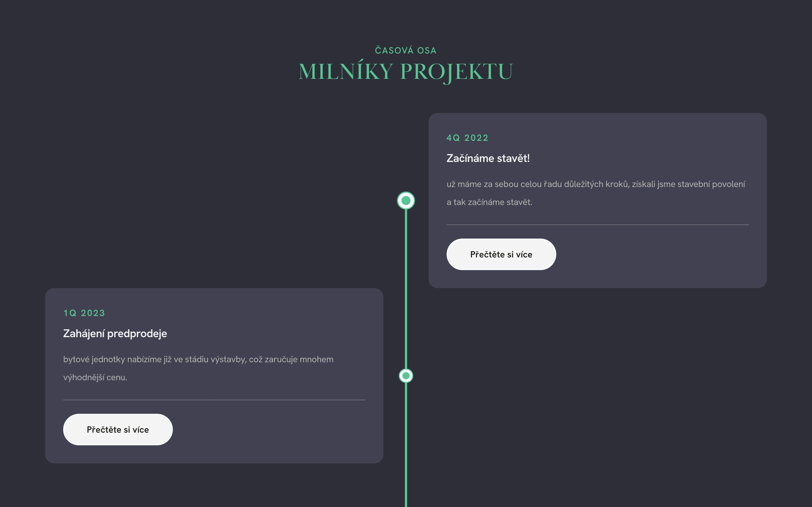
Task: Select the '1Q 2023' date label
Action: 84,313
